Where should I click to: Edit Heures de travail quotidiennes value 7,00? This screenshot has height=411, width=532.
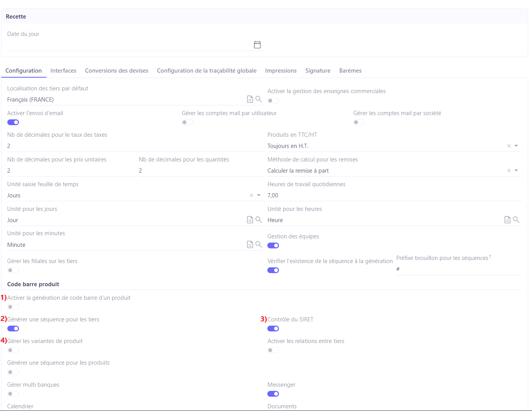click(394, 195)
